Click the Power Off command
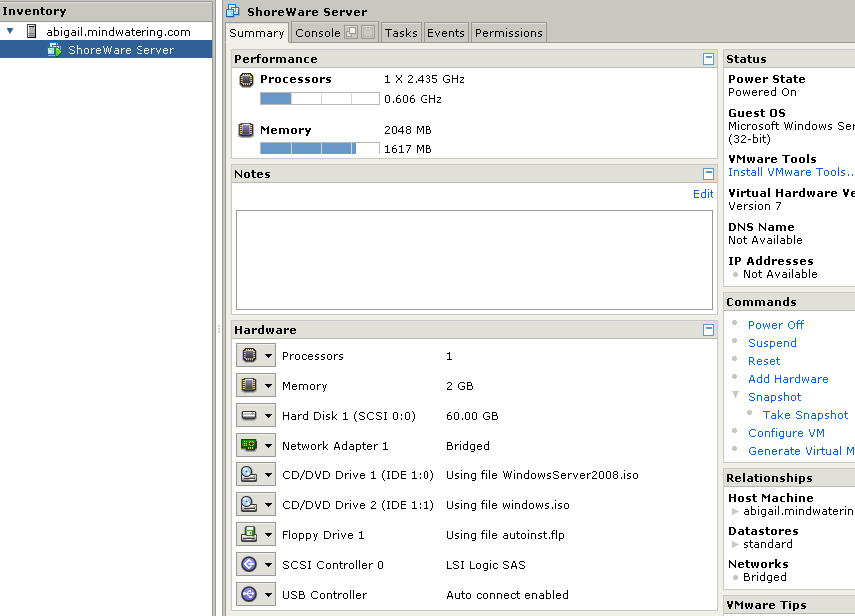Image resolution: width=855 pixels, height=616 pixels. coord(775,325)
